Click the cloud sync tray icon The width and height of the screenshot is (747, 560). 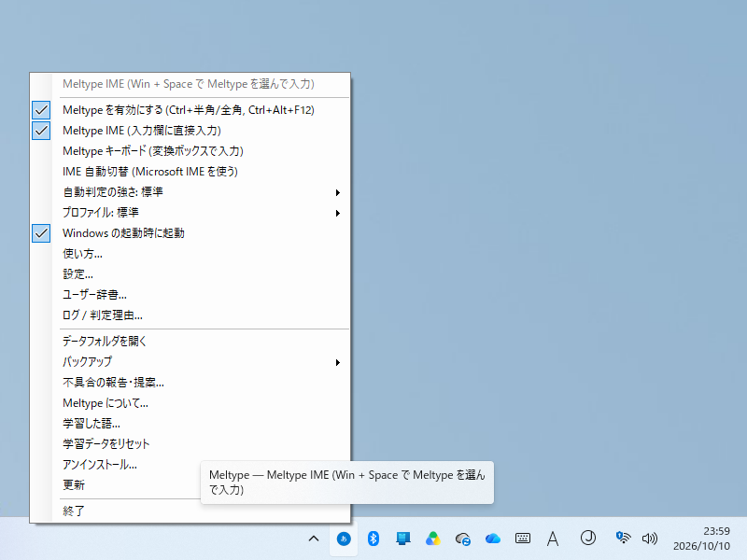462,539
